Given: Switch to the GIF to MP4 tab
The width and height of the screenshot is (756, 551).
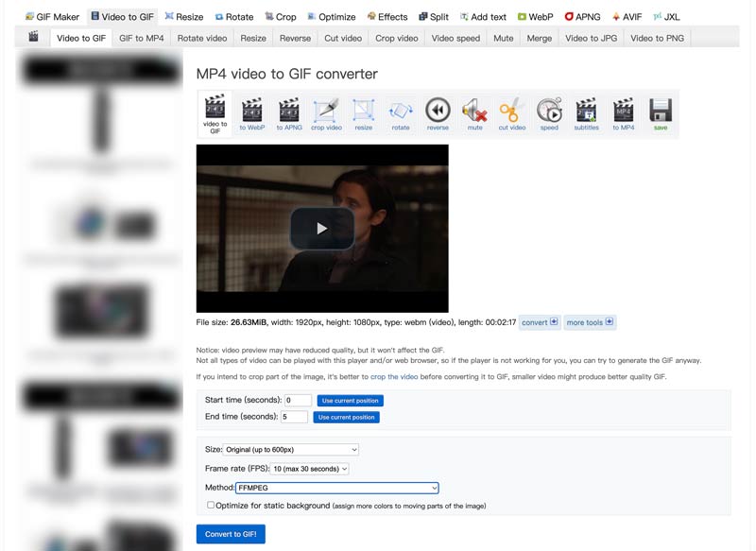Looking at the screenshot, I should 141,38.
